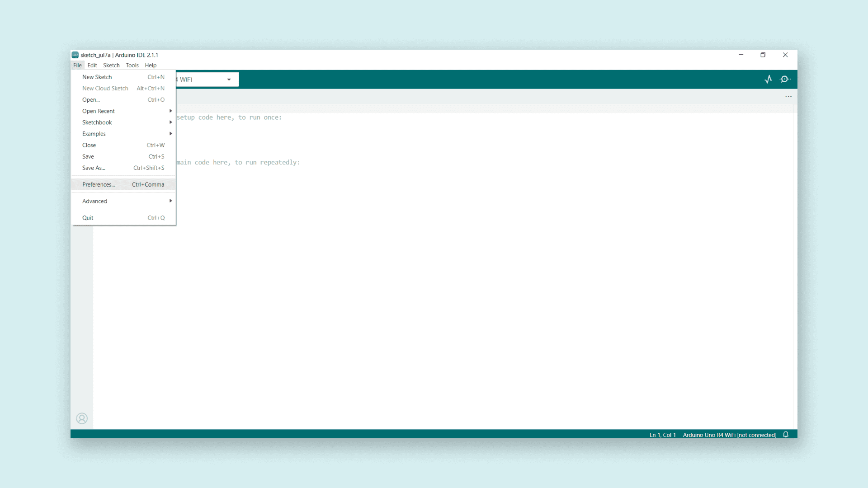
Task: Open the Serial Monitor icon
Action: click(x=785, y=79)
